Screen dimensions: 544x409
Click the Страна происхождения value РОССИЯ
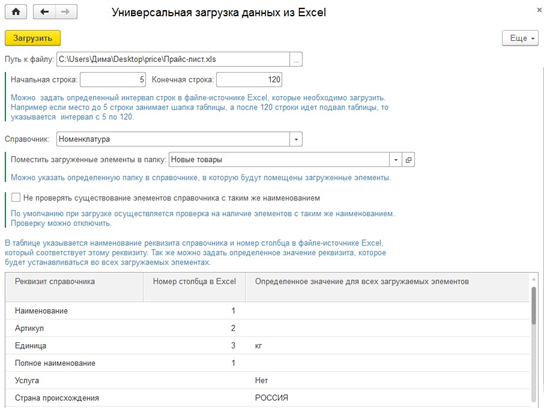pyautogui.click(x=272, y=398)
